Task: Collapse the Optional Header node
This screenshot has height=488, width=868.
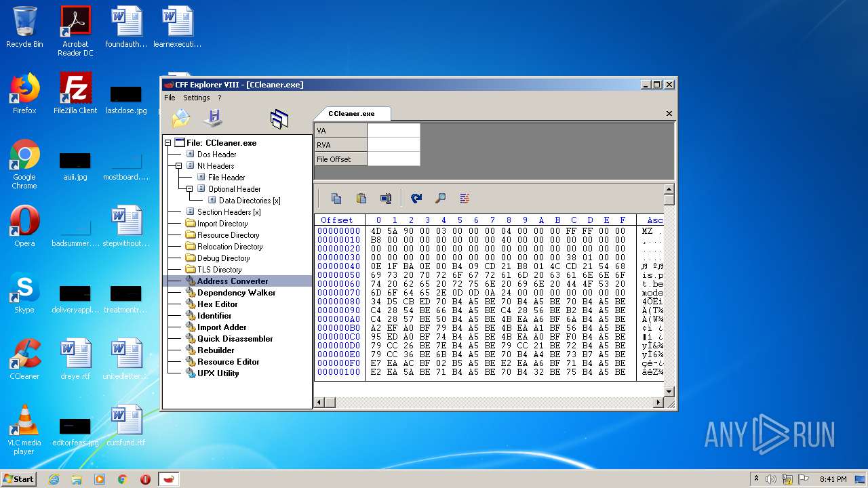Action: click(x=190, y=189)
